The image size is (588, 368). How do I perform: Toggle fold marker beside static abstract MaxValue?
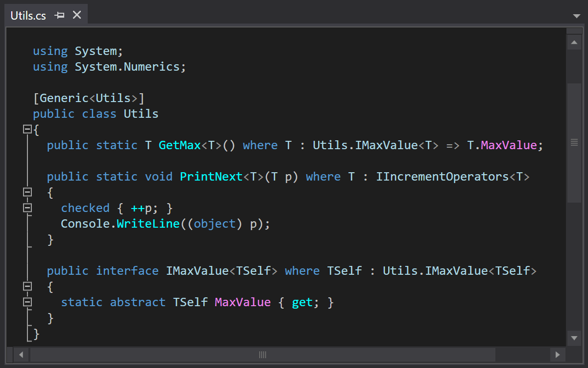click(x=27, y=302)
